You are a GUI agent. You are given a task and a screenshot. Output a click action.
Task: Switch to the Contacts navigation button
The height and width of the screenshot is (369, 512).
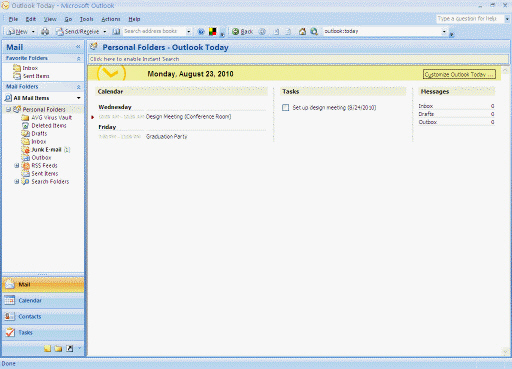[x=43, y=316]
